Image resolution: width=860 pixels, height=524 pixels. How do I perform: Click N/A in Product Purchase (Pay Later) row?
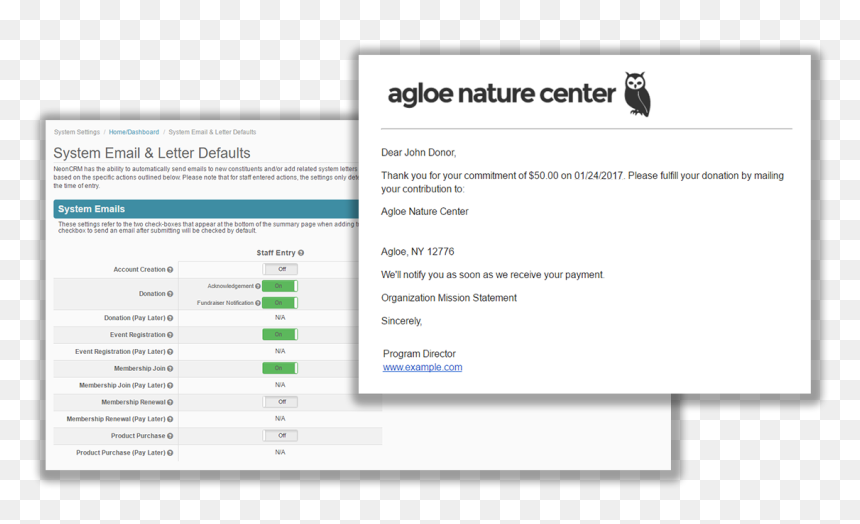(280, 453)
